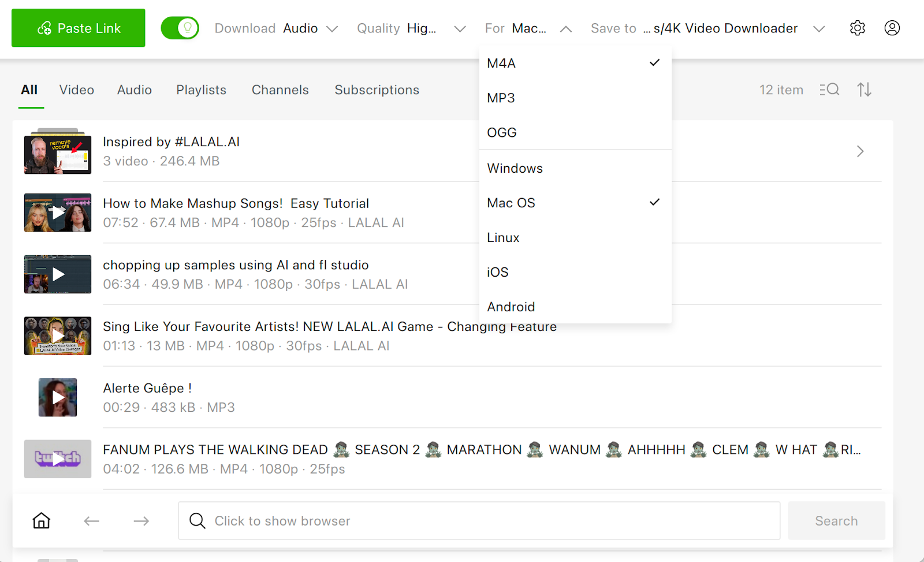This screenshot has width=924, height=562.
Task: Click the sort order arrows icon
Action: (x=864, y=90)
